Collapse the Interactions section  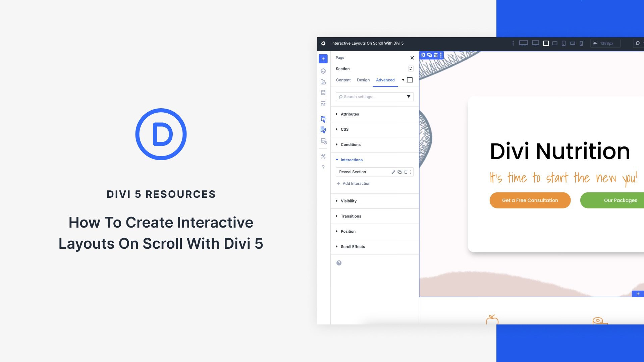point(351,160)
